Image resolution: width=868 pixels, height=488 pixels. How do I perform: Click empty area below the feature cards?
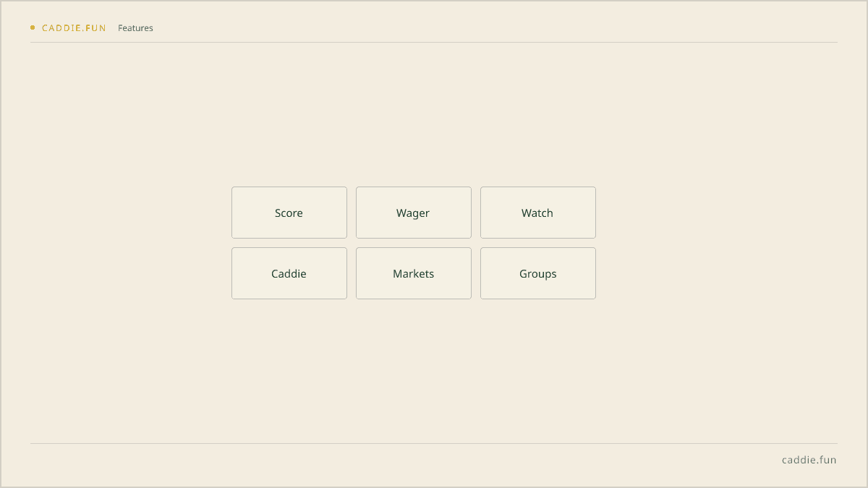click(434, 369)
